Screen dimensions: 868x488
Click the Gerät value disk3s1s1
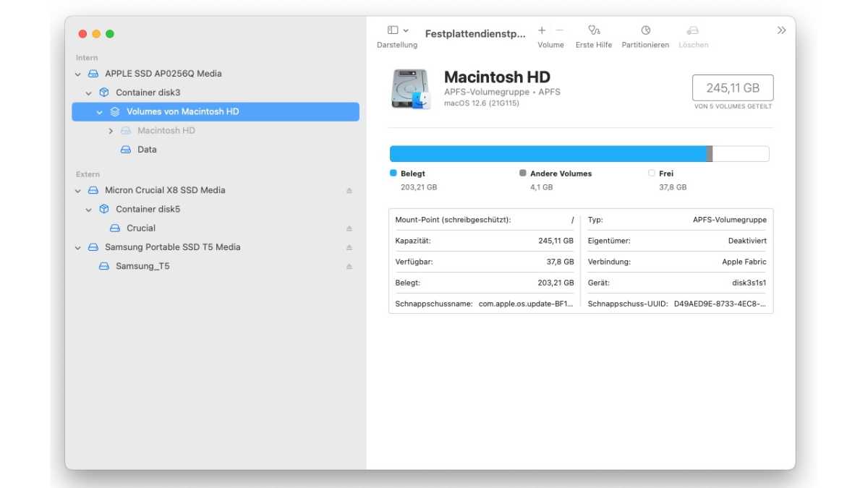[749, 283]
